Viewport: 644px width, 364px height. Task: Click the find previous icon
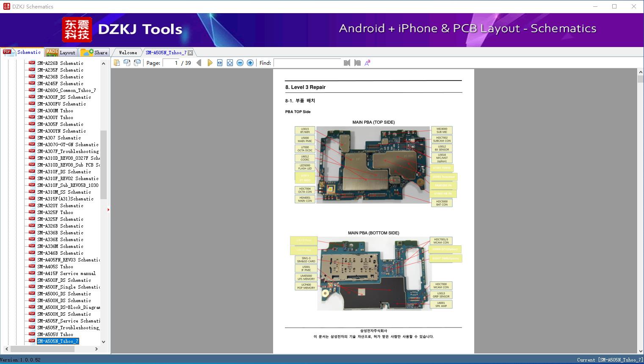(347, 63)
